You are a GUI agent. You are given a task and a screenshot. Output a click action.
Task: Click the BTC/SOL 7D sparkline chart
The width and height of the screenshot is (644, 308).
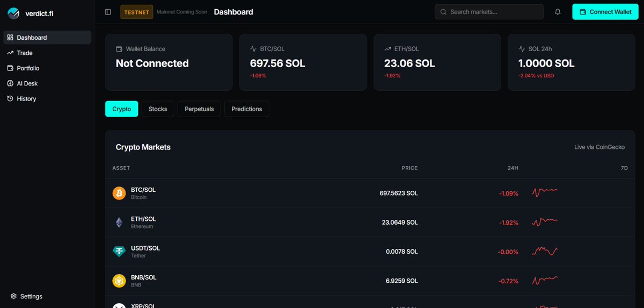(x=545, y=191)
